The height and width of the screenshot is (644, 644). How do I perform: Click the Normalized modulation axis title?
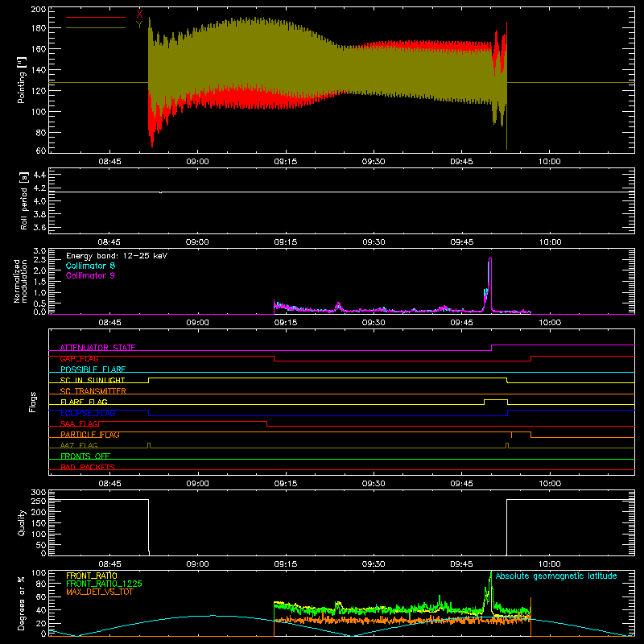click(21, 281)
